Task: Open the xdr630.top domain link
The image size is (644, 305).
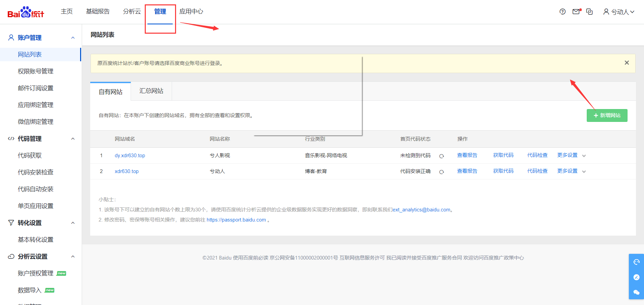Action: (x=127, y=171)
